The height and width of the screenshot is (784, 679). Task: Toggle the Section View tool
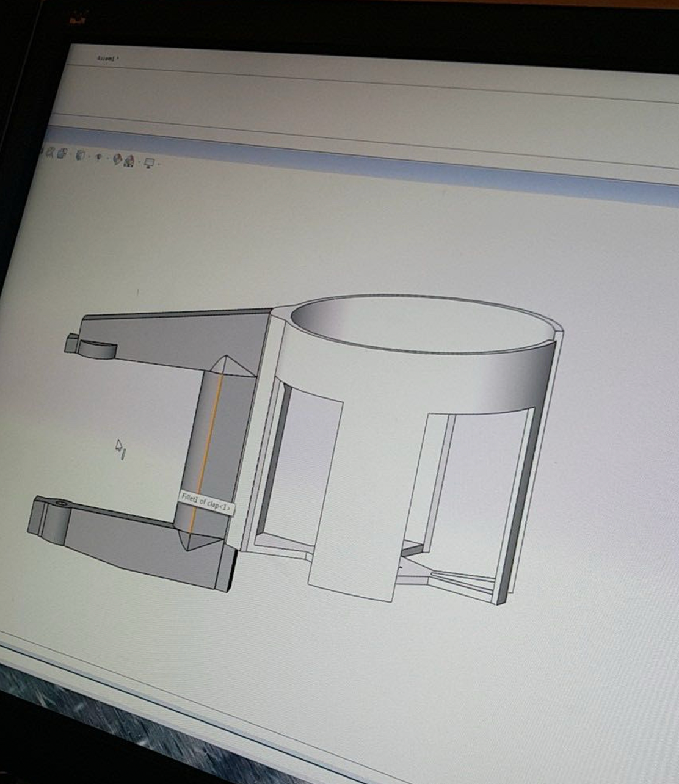click(x=62, y=153)
